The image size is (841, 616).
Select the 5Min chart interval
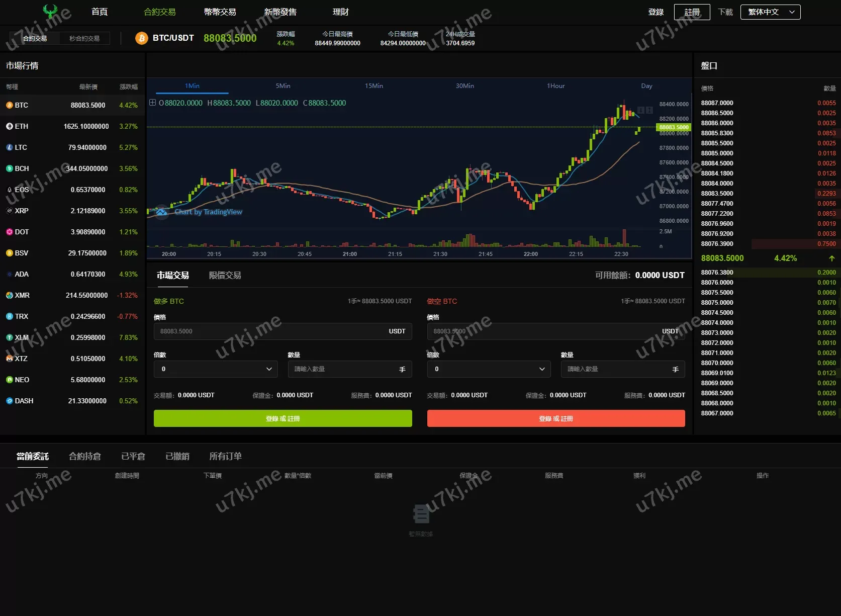[283, 86]
